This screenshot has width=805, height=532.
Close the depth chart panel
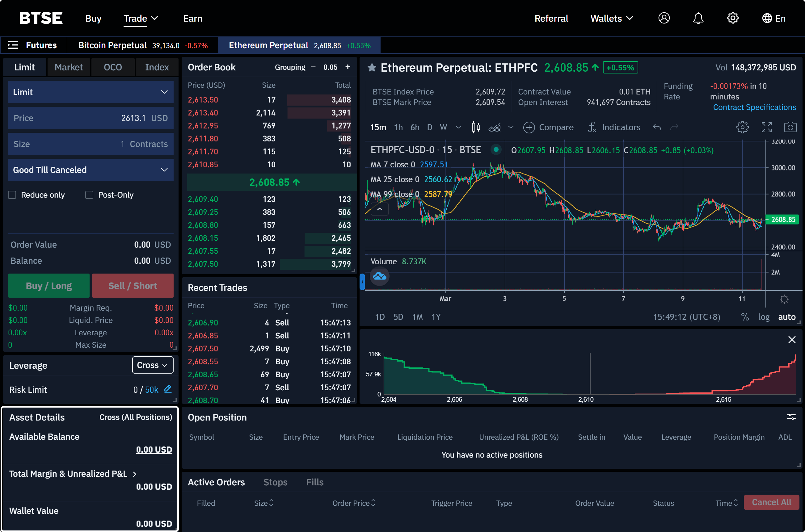pyautogui.click(x=792, y=340)
